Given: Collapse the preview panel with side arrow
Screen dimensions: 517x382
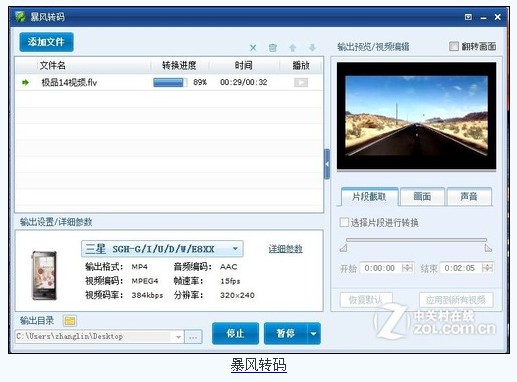Looking at the screenshot, I should click(x=327, y=164).
